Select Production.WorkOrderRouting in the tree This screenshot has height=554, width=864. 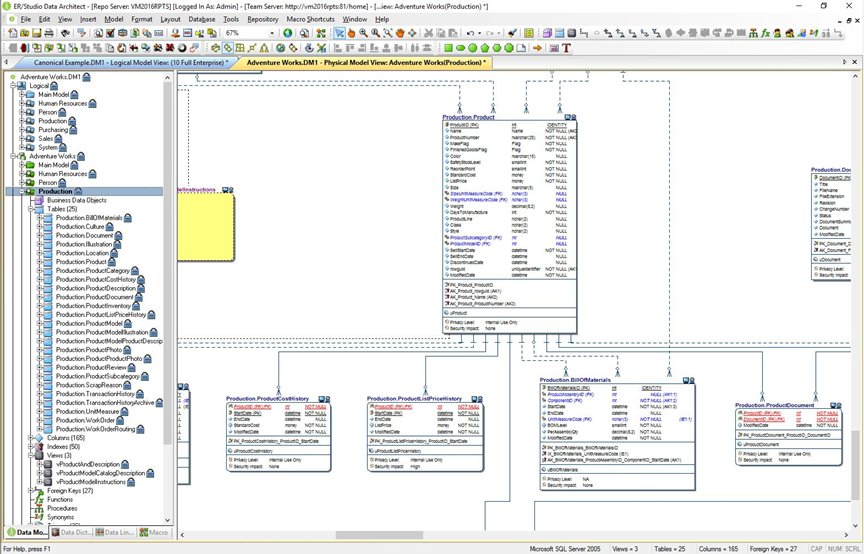pyautogui.click(x=95, y=429)
